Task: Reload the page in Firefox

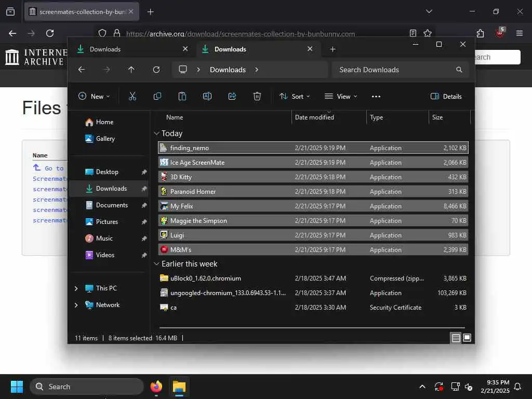Action: tap(50, 33)
